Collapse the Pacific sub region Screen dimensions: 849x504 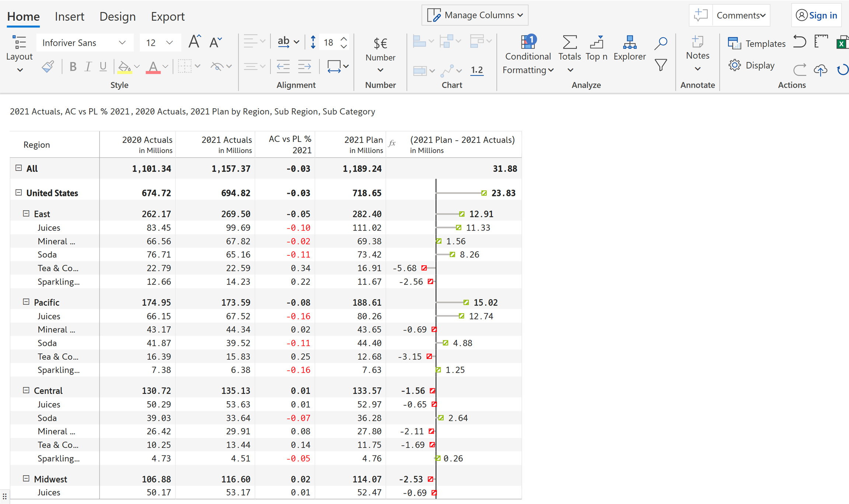click(26, 302)
